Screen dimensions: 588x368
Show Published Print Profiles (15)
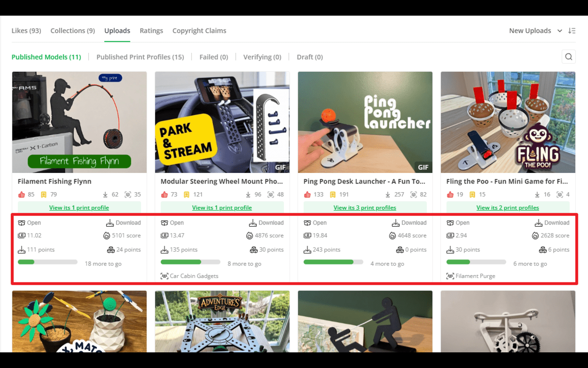tap(140, 57)
